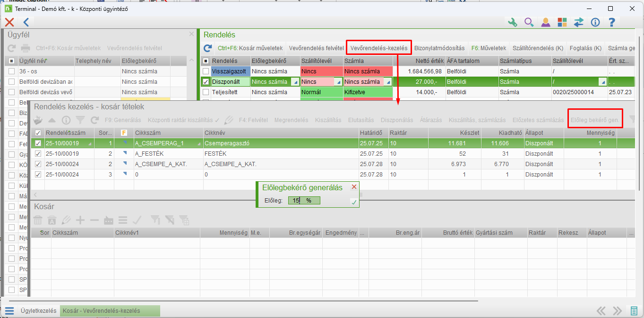The image size is (644, 318).
Task: Open Előlegbekérő dropdown in Diszponált row
Action: (x=295, y=82)
